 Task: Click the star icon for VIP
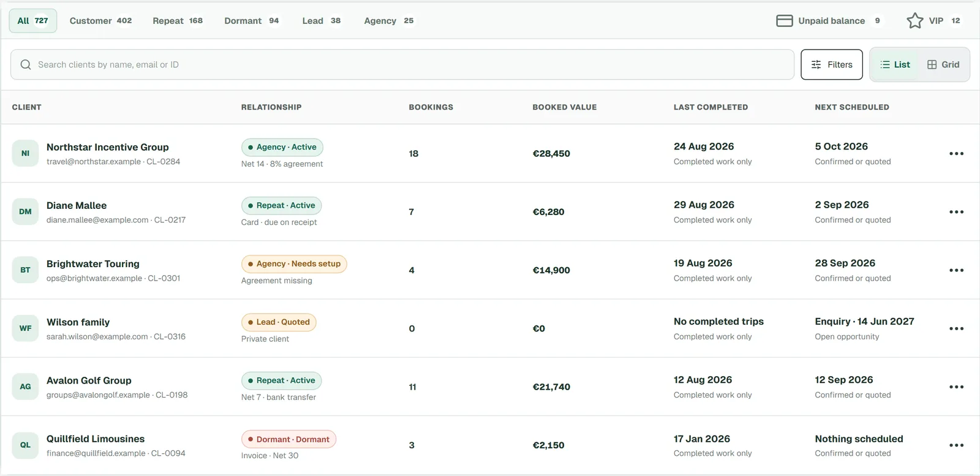[915, 21]
